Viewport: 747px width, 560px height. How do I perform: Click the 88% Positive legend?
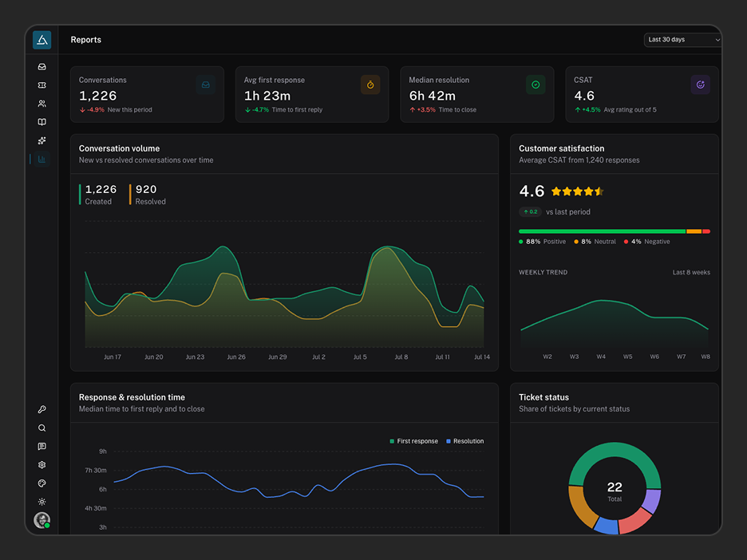[542, 242]
